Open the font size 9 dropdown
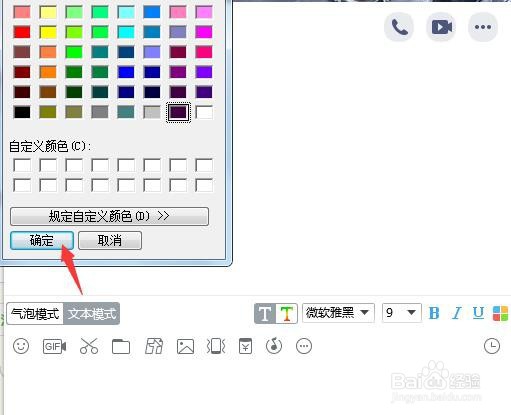Viewport: 511px width, 415px height. 402,313
